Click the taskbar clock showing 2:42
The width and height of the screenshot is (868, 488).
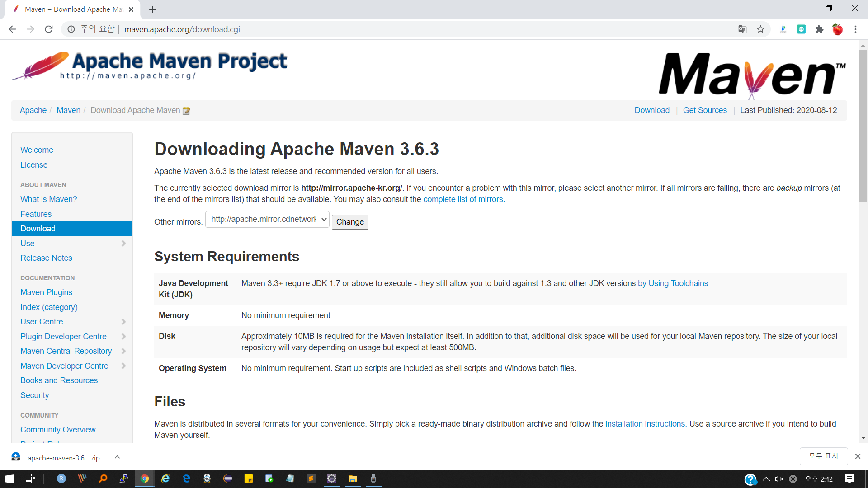[819, 479]
